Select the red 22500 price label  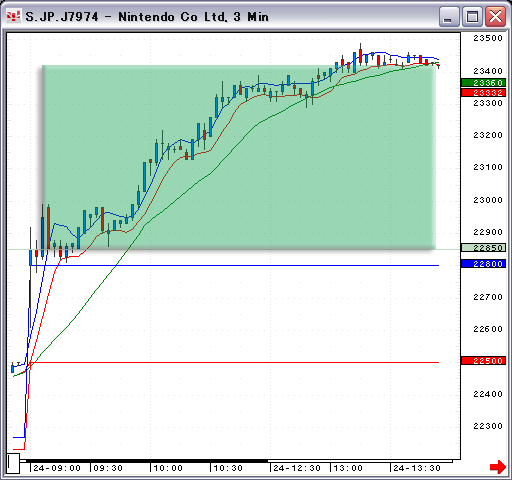483,361
